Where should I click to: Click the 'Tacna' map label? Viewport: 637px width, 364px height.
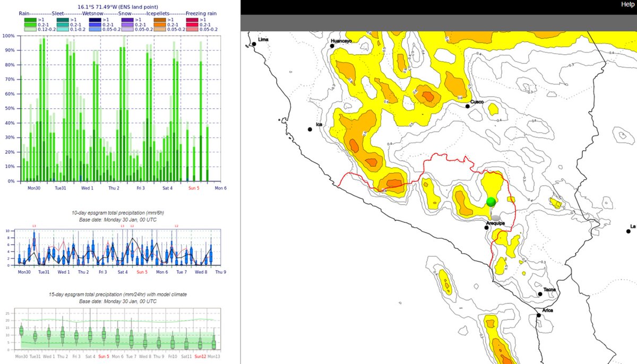click(549, 289)
